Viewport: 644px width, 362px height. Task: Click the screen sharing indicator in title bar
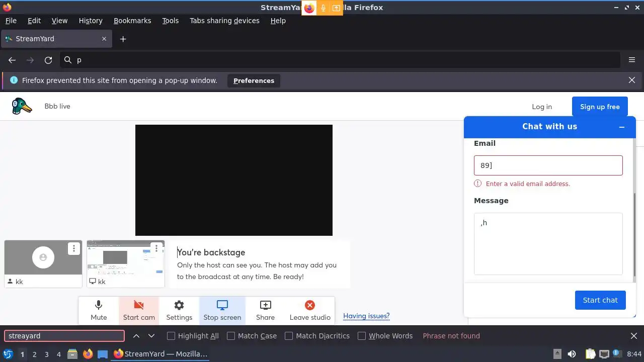point(336,8)
